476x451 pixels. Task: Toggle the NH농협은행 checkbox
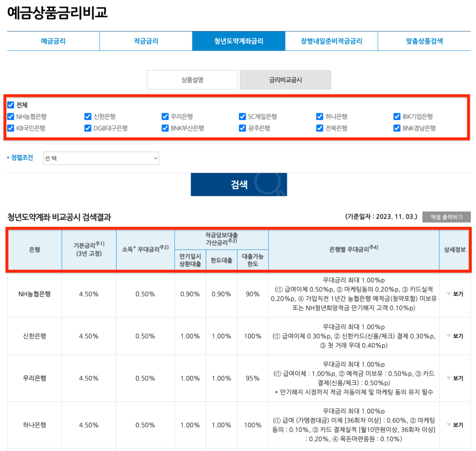[x=11, y=117]
